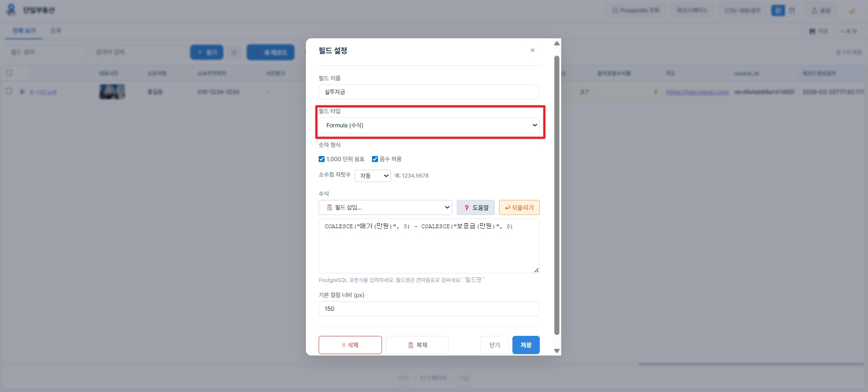Click the blue new record button

270,52
